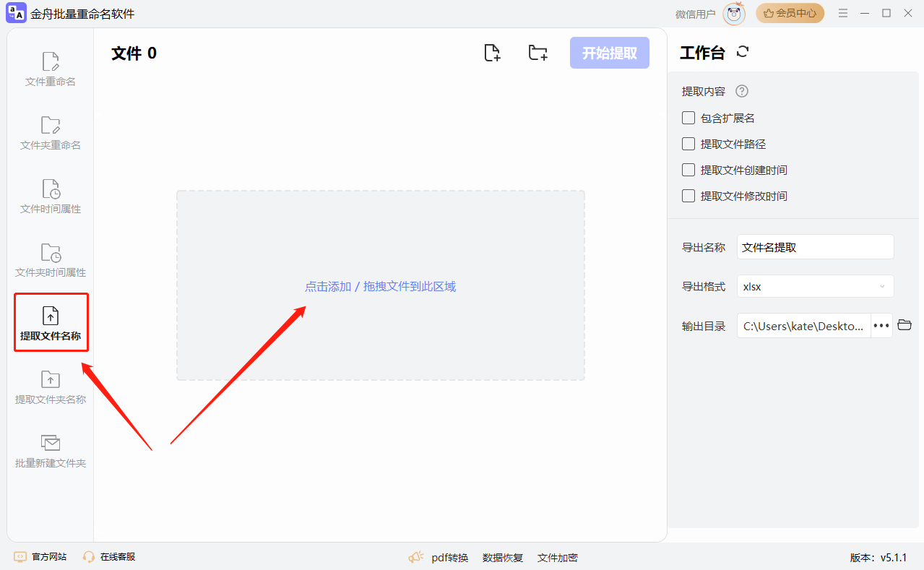Check the 提取文件修改时间 option
Screen dimensions: 924x570
[x=688, y=196]
